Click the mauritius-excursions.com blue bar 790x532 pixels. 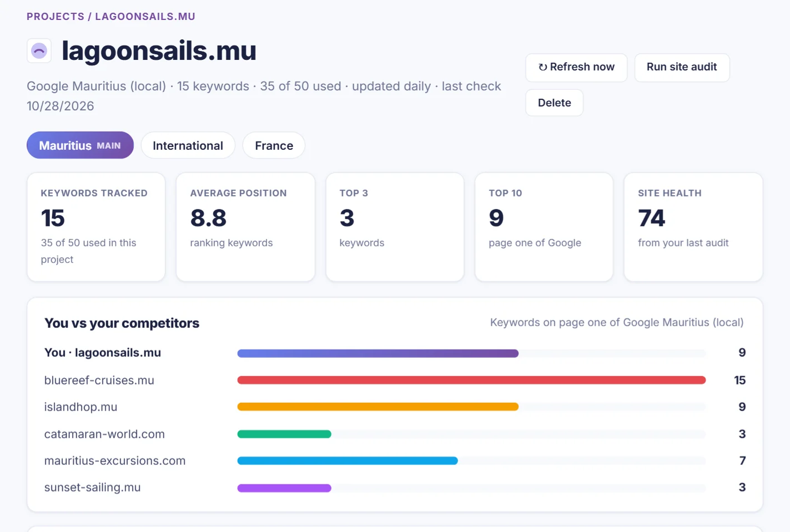pyautogui.click(x=348, y=460)
